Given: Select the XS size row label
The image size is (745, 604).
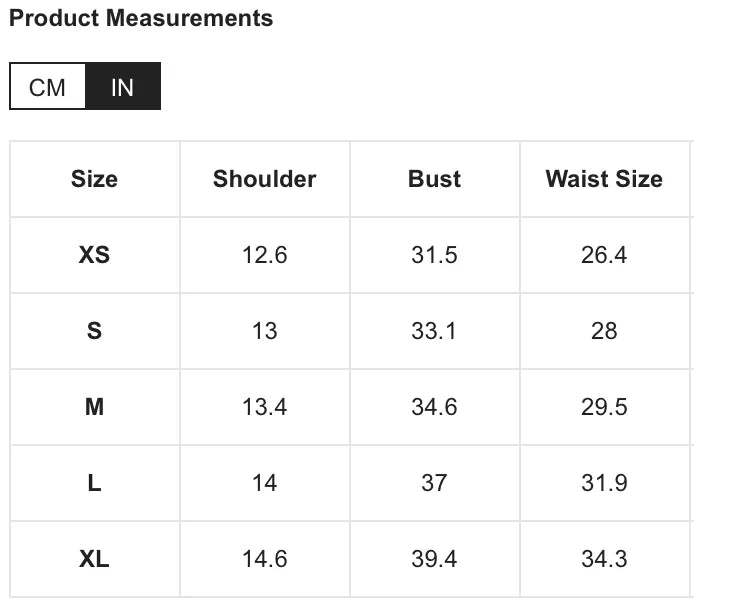Looking at the screenshot, I should point(94,255).
